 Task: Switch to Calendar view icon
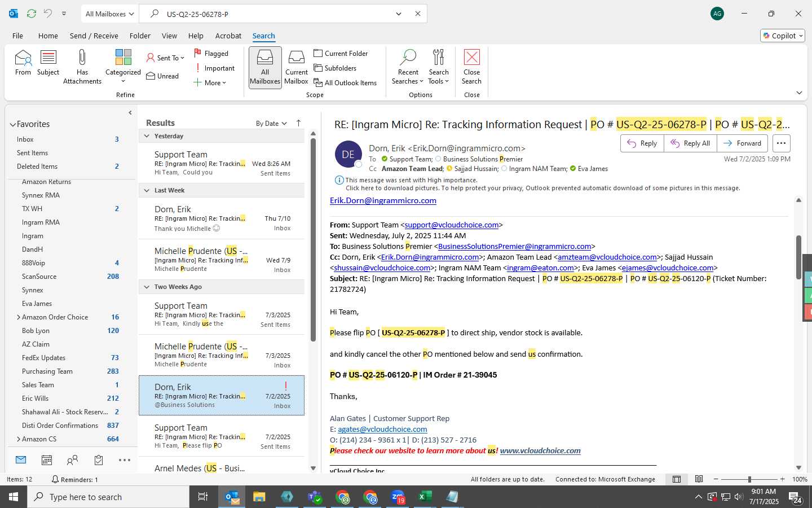pyautogui.click(x=47, y=460)
